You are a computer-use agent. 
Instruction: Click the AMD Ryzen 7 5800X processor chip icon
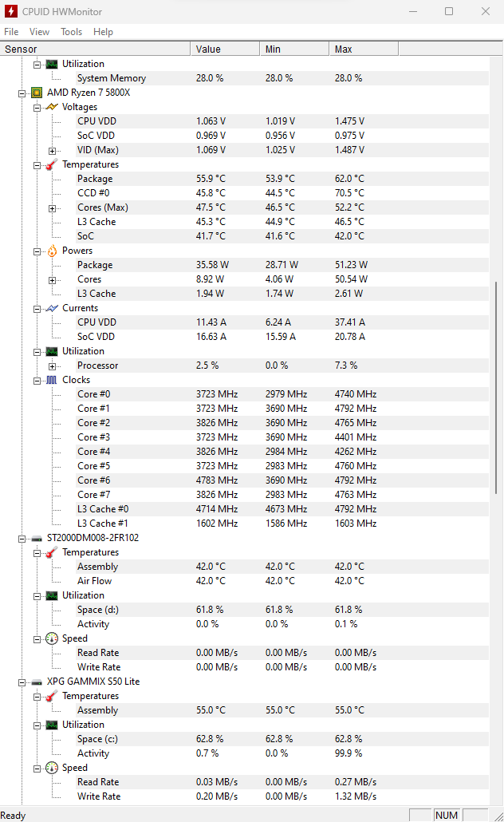pos(37,93)
